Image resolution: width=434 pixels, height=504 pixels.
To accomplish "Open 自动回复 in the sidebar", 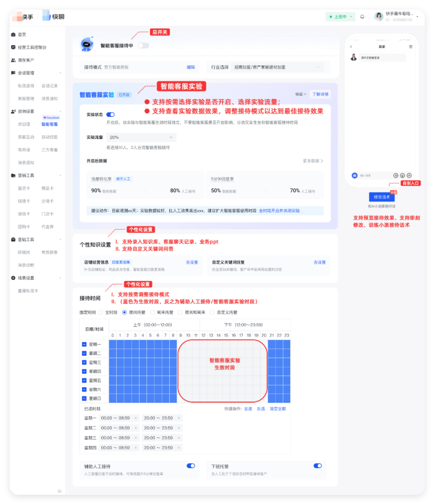I will 49,136.
